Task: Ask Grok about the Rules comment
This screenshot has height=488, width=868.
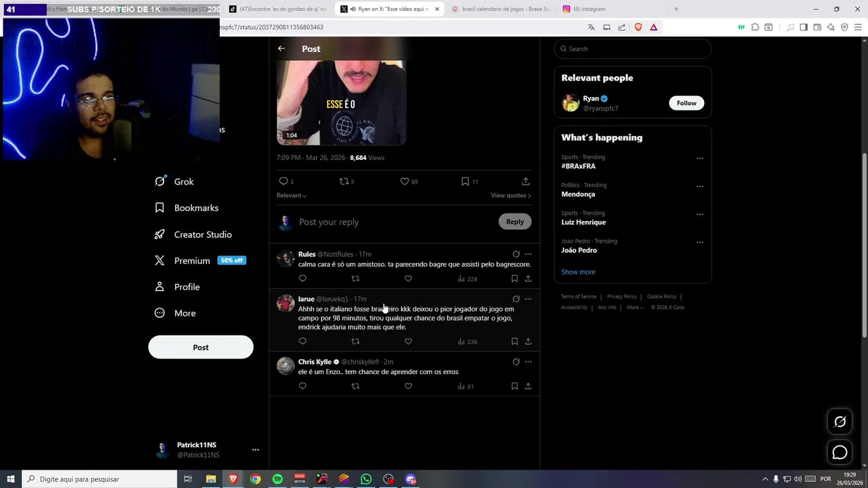Action: coord(516,254)
